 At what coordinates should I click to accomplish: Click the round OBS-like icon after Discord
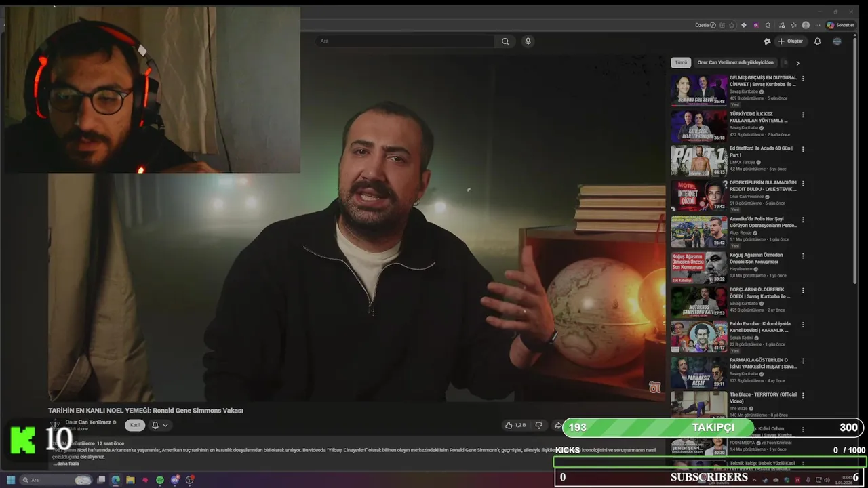(x=190, y=480)
